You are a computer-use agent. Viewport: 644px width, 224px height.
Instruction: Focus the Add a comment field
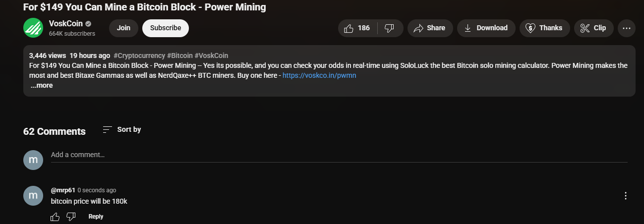click(339, 155)
